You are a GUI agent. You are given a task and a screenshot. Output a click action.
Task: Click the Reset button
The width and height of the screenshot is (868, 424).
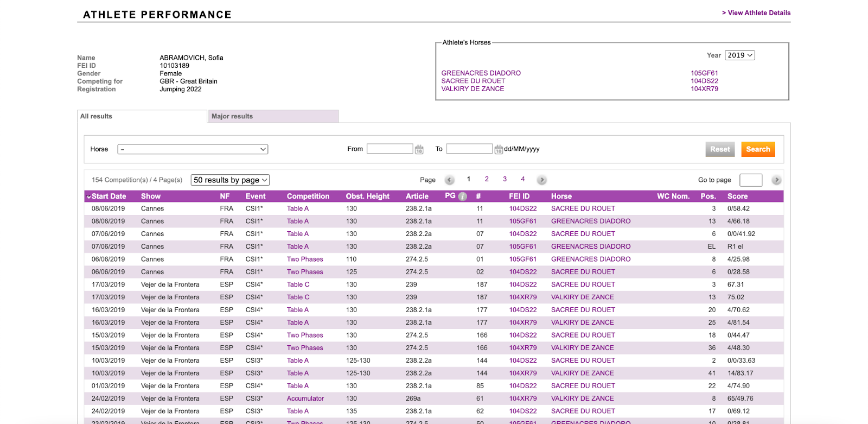(720, 149)
